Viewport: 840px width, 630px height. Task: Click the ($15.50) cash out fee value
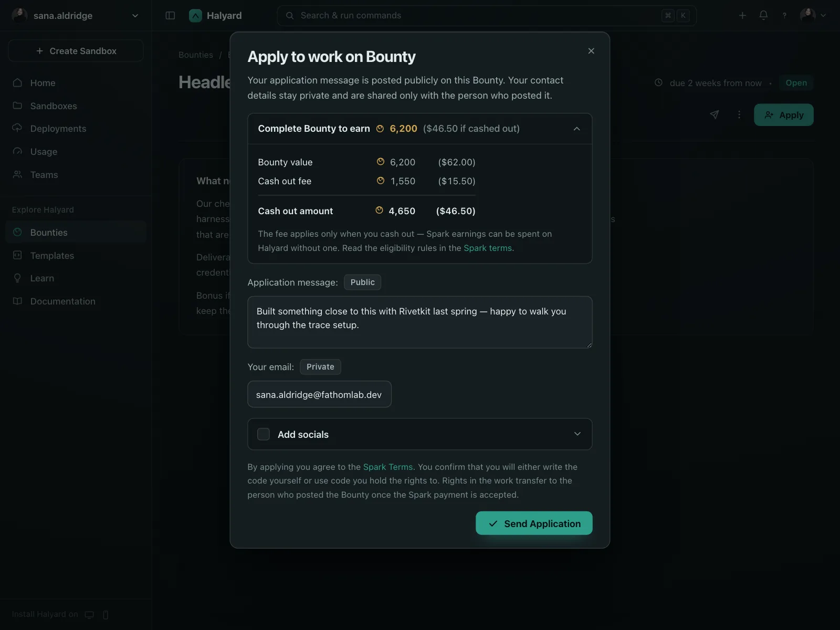click(457, 181)
